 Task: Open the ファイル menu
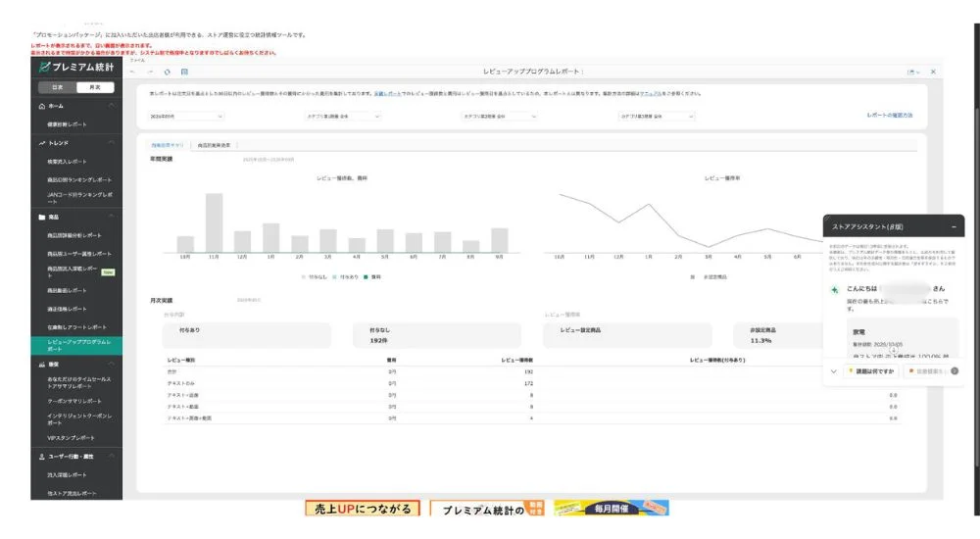coord(137,60)
